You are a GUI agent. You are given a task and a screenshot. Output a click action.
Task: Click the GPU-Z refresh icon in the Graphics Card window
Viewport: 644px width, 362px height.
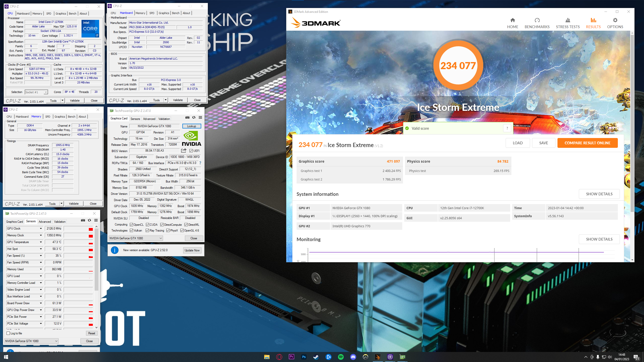[194, 117]
